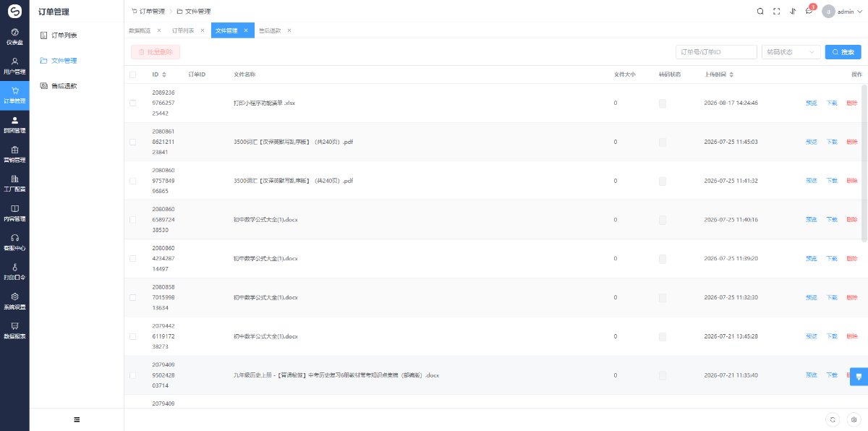Toggle fullscreen mode icon in header
The width and height of the screenshot is (868, 431).
(777, 11)
